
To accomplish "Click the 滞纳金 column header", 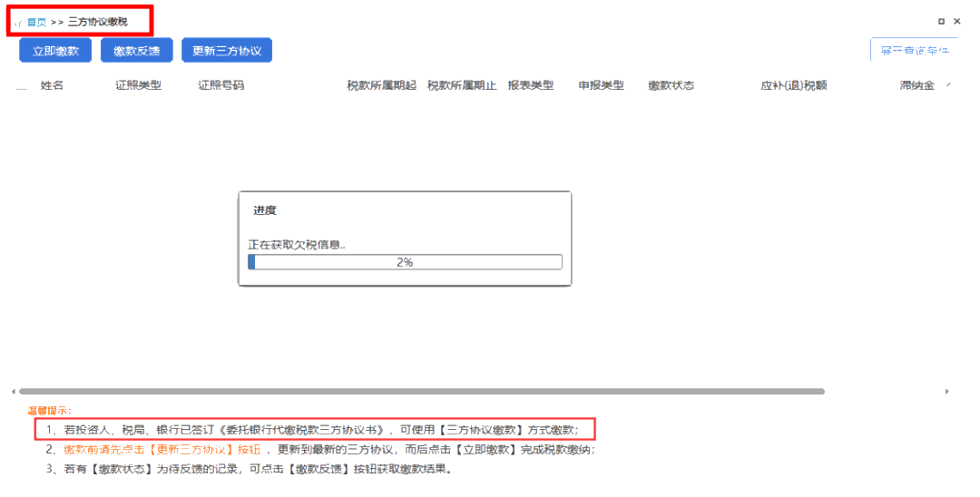I will click(916, 85).
